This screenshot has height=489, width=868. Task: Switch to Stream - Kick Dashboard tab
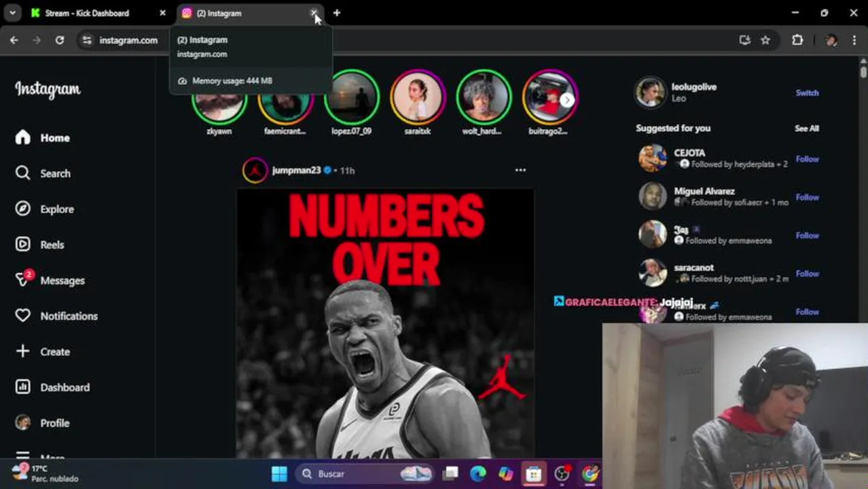pos(96,13)
